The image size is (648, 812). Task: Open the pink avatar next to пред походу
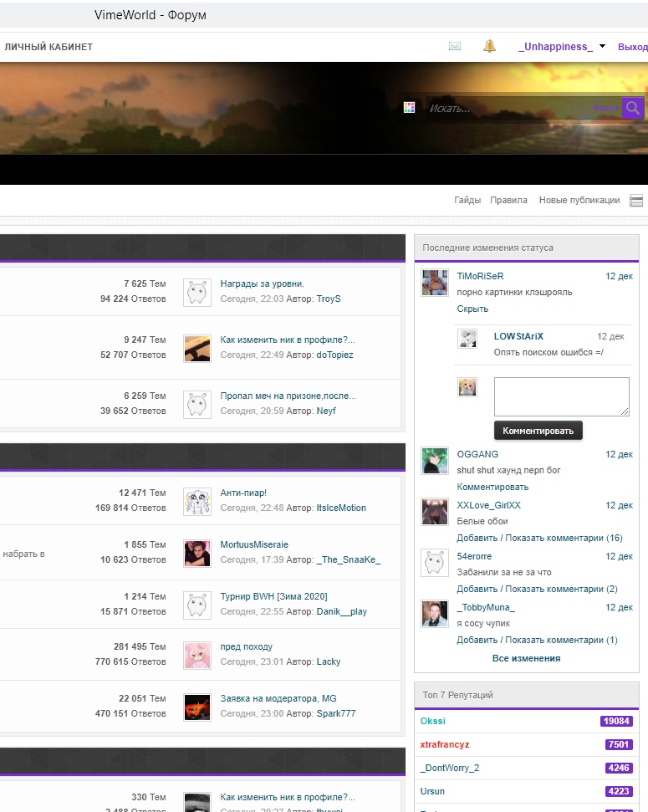(197, 655)
